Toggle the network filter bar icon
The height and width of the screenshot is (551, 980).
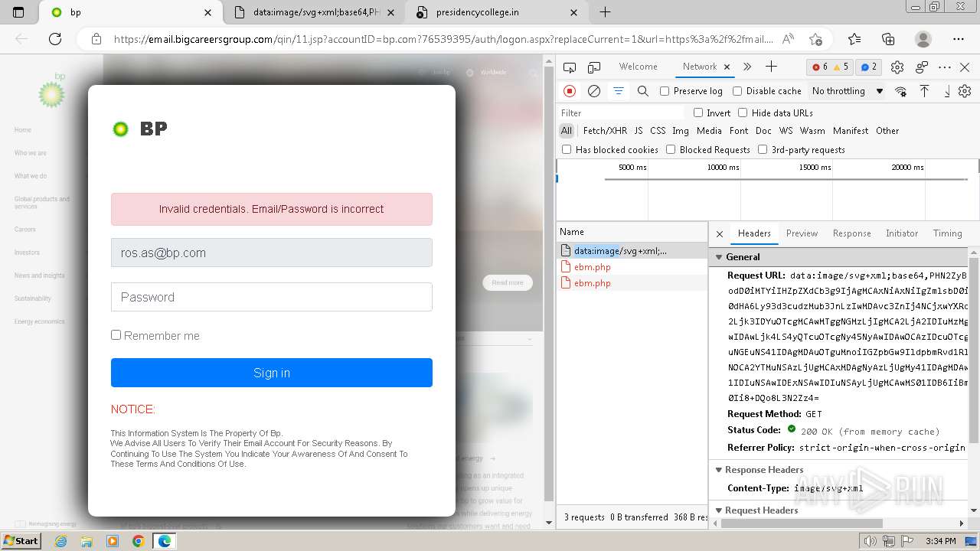point(618,91)
